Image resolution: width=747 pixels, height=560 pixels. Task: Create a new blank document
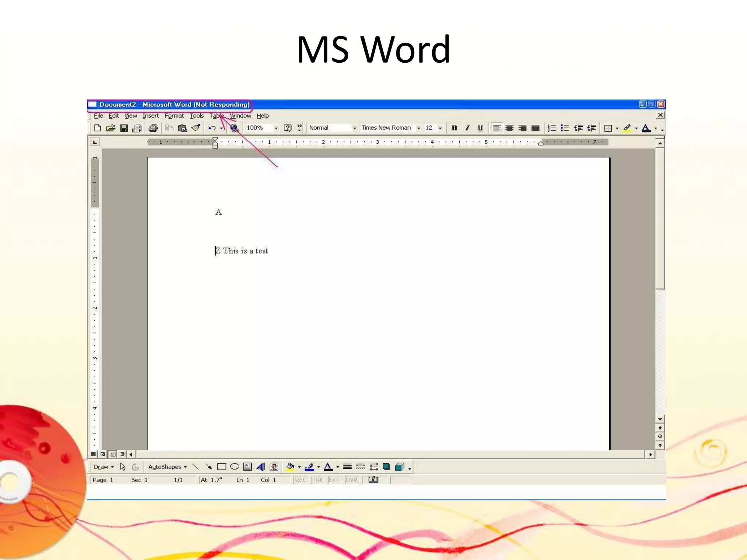97,128
